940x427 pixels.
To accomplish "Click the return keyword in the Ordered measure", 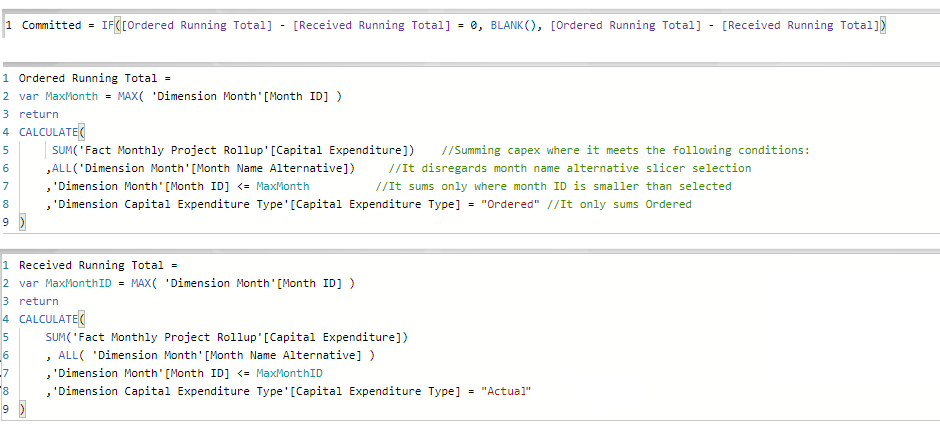I will point(38,114).
